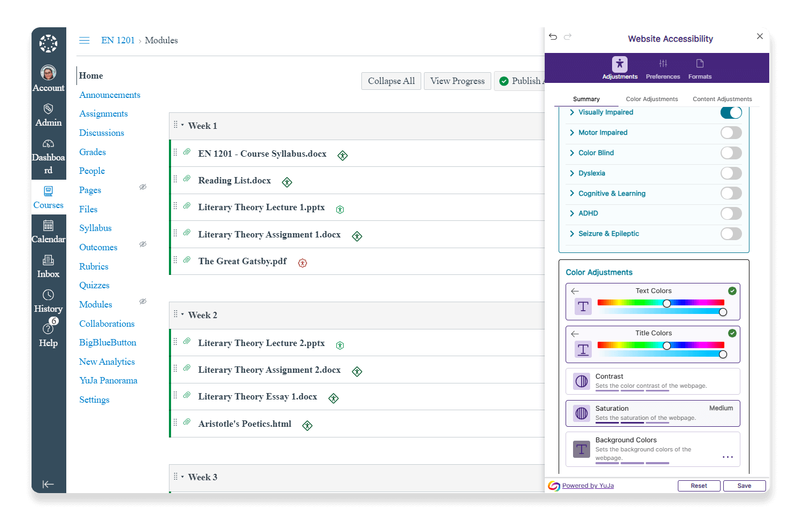Adjust the Title Colors hue slider

pos(667,346)
